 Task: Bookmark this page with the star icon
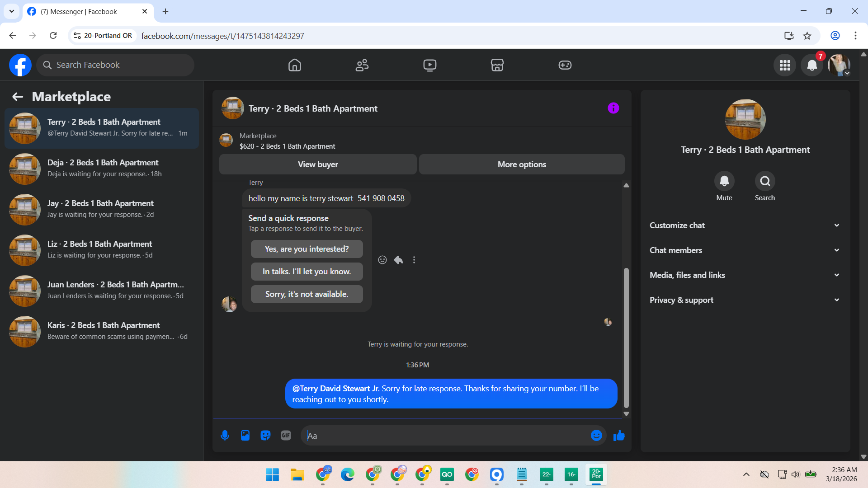(x=807, y=36)
